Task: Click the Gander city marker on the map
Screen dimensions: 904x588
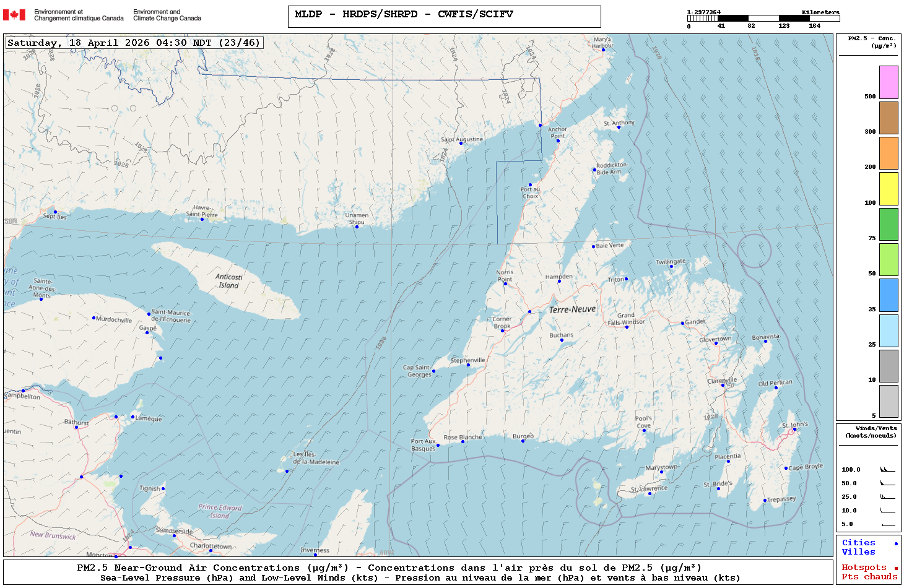Action: [682, 323]
